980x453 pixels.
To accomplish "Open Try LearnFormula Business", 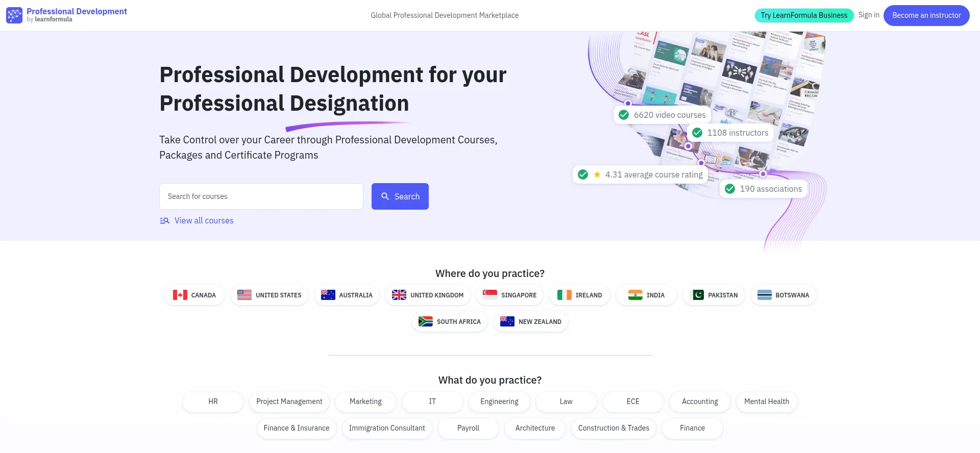I will click(803, 15).
